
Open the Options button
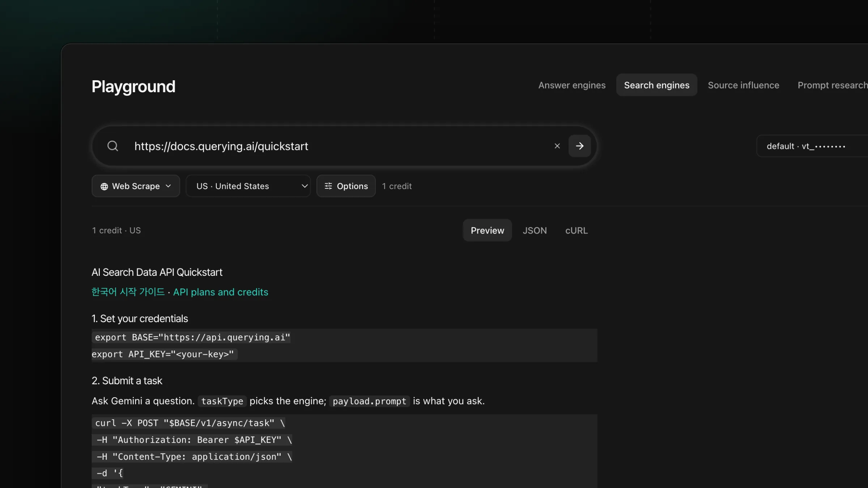tap(346, 186)
